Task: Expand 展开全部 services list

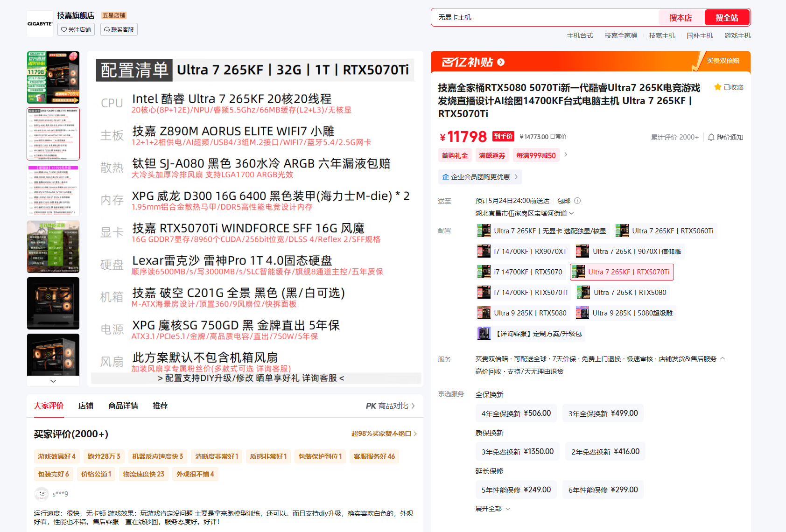Action: [x=493, y=508]
